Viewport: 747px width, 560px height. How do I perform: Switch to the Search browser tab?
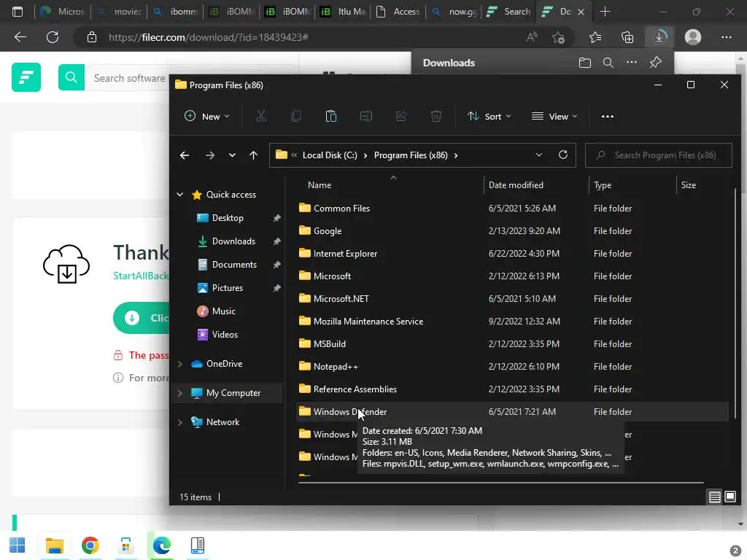[x=508, y=12]
